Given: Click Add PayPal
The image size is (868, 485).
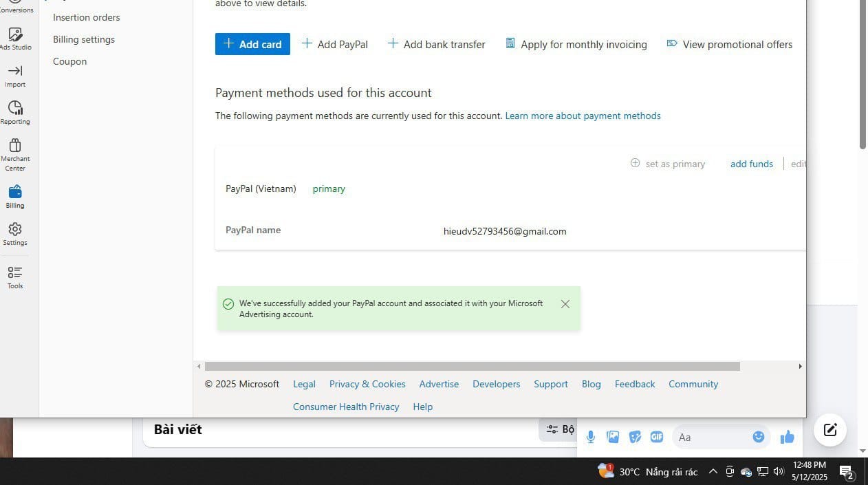Looking at the screenshot, I should pyautogui.click(x=335, y=44).
